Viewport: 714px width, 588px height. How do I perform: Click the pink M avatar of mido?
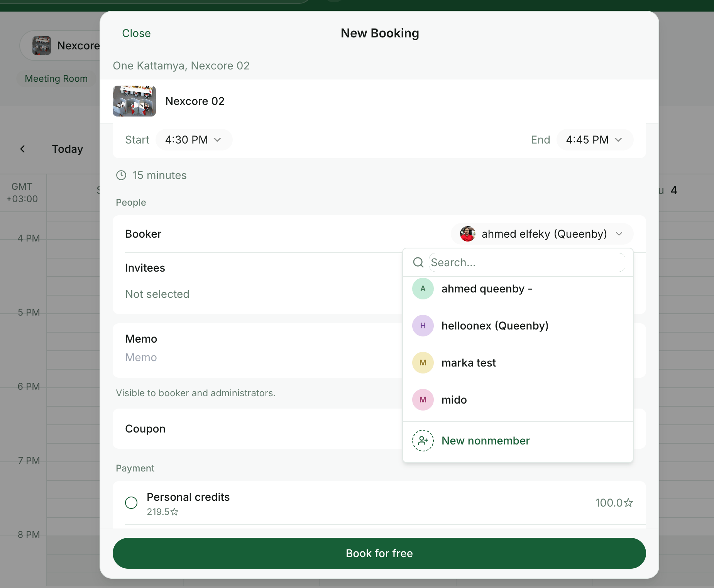pos(423,400)
